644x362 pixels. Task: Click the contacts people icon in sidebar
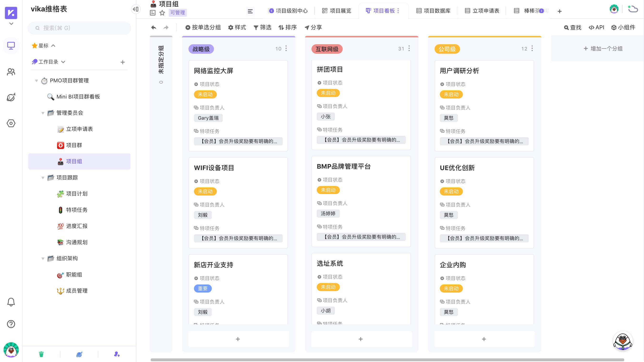point(11,72)
